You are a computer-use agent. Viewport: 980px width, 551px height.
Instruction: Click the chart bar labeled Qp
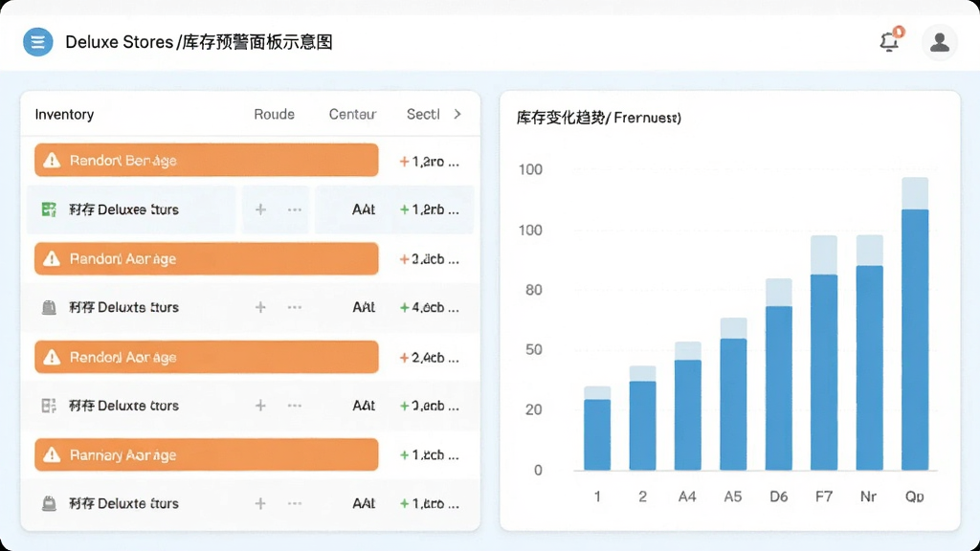[x=915, y=323]
